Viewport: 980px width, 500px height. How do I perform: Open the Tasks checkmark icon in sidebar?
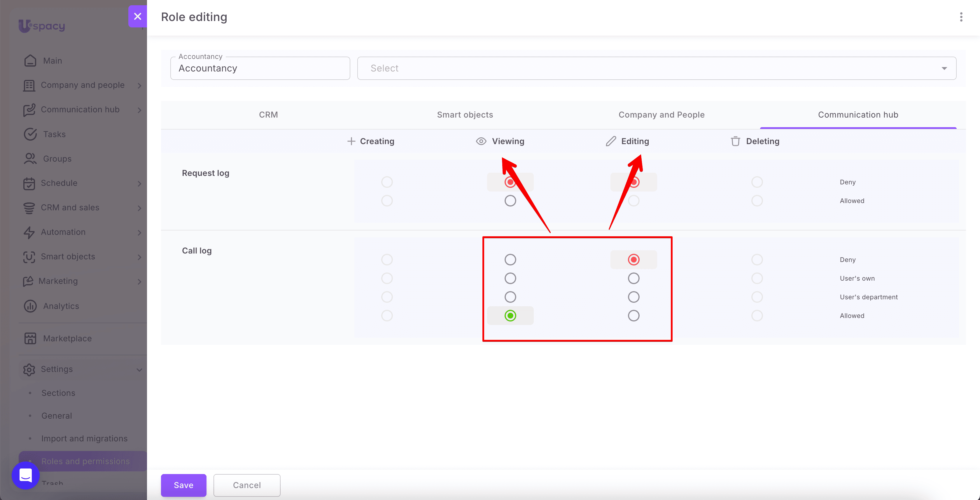[x=30, y=134]
